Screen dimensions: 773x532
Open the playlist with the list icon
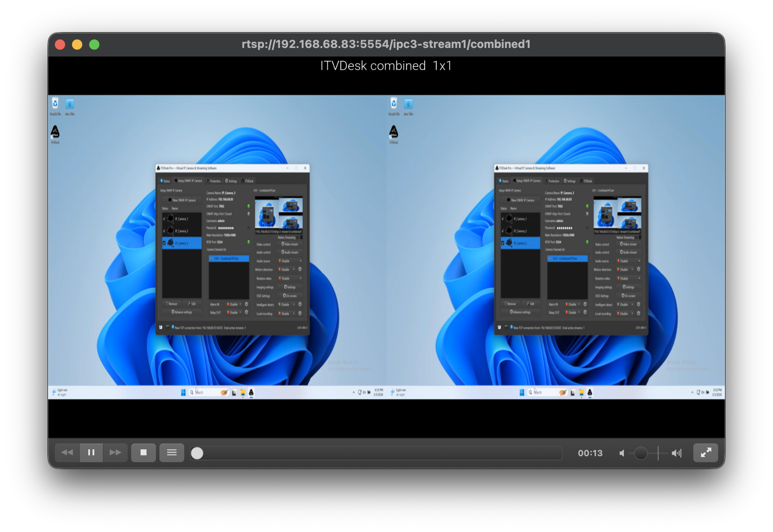172,452
